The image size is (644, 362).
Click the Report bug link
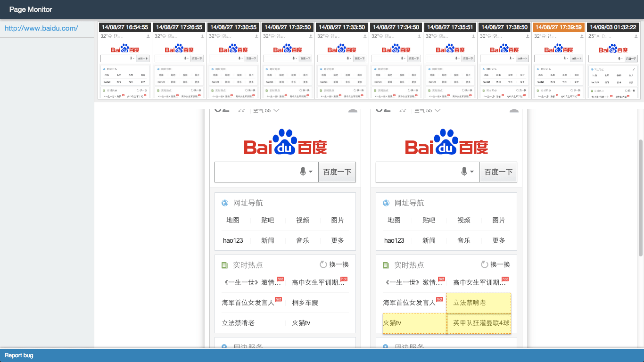coord(19,355)
